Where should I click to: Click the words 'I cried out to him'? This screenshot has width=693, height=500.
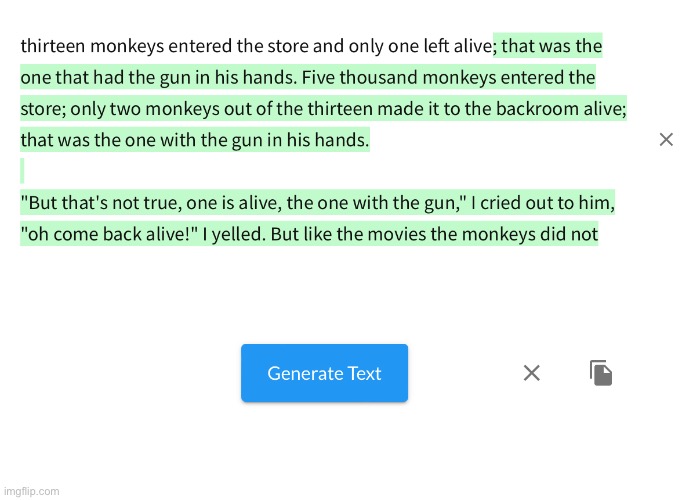click(x=542, y=203)
